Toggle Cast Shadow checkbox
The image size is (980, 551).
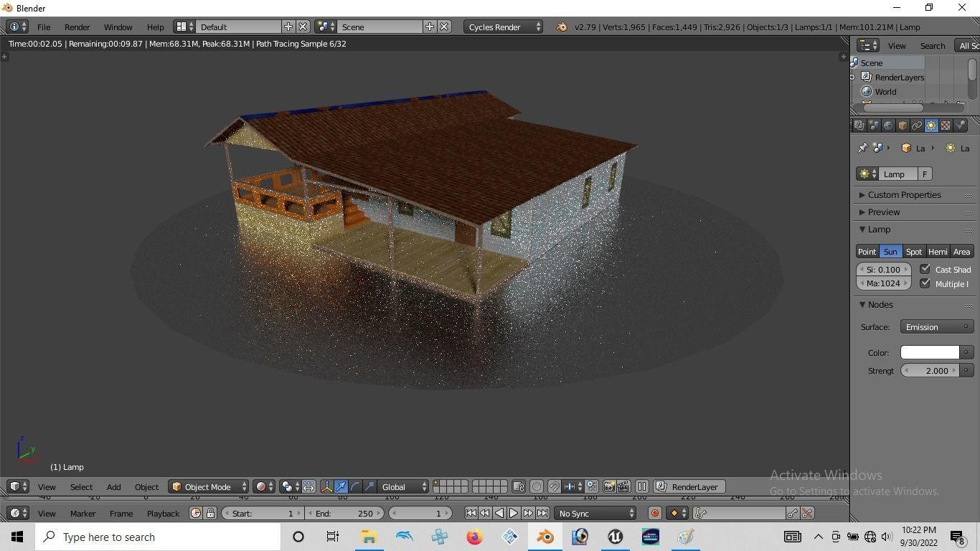(x=925, y=269)
